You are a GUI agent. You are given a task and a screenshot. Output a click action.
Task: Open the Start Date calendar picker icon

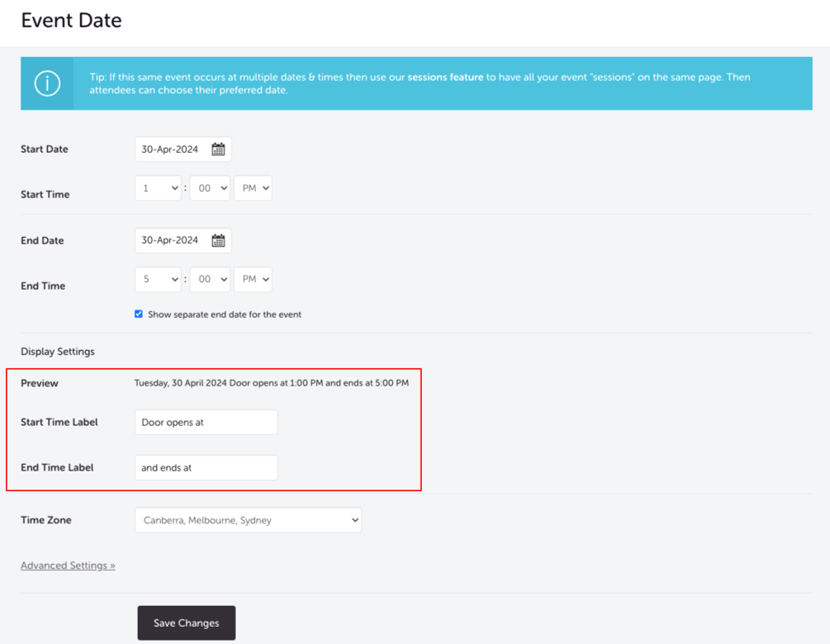pos(218,149)
